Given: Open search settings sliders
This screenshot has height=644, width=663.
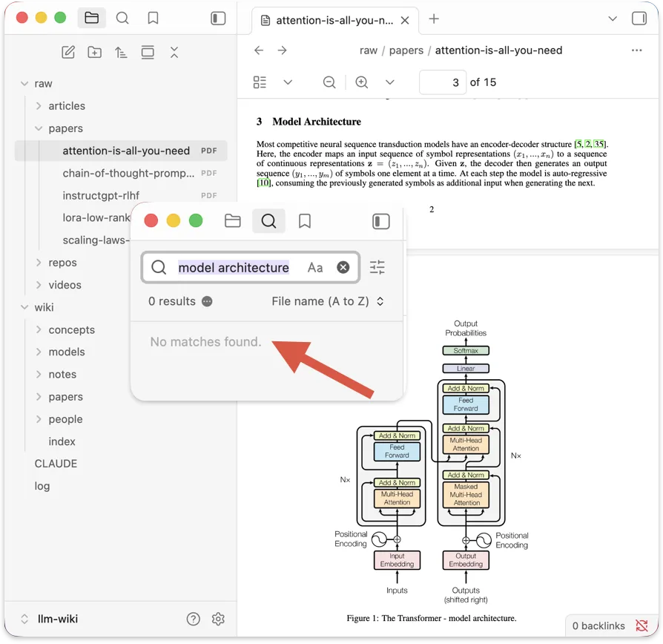Looking at the screenshot, I should [377, 267].
